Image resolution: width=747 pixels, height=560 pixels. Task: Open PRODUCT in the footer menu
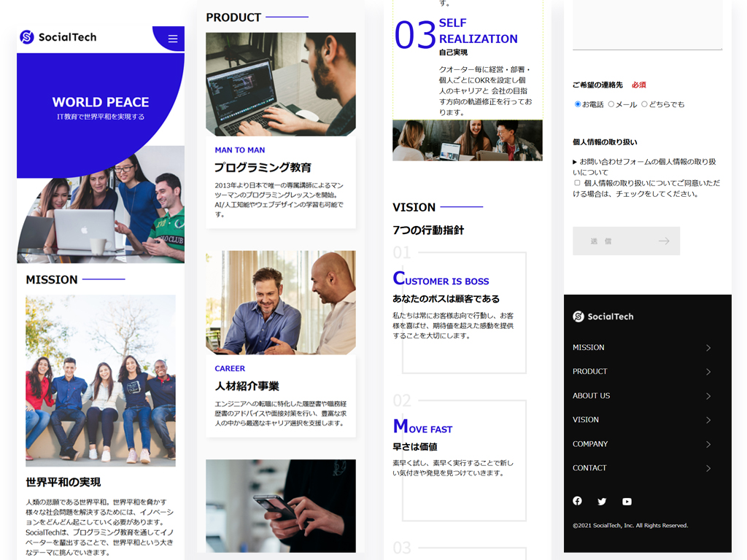589,371
